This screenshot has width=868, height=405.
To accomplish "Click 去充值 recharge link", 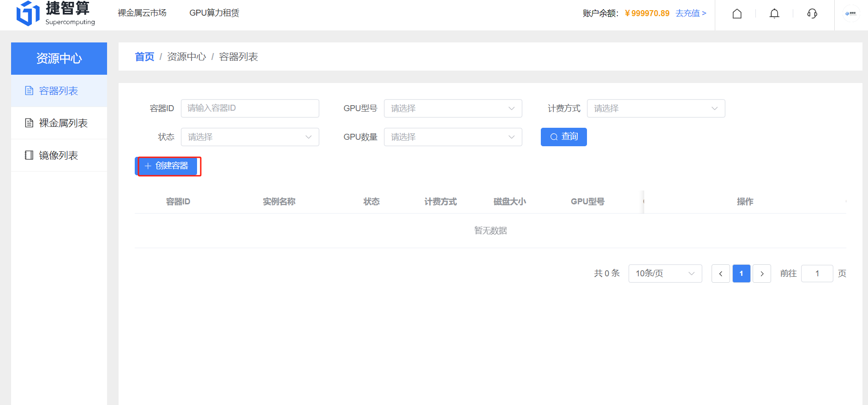I will 691,13.
